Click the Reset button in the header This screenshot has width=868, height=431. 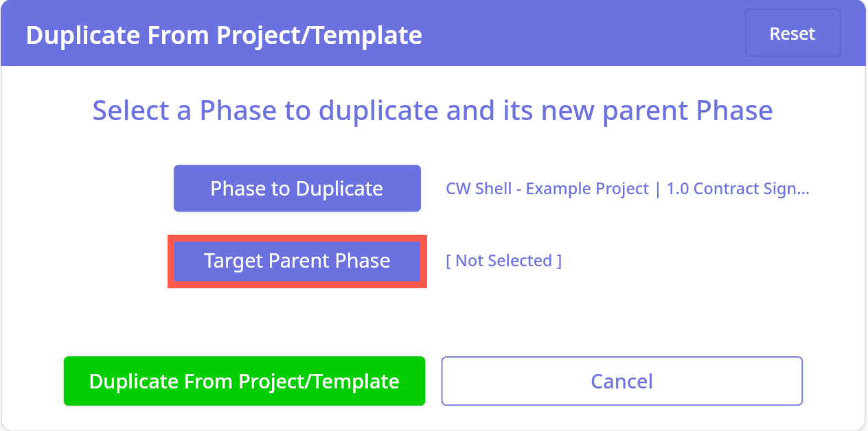(792, 34)
